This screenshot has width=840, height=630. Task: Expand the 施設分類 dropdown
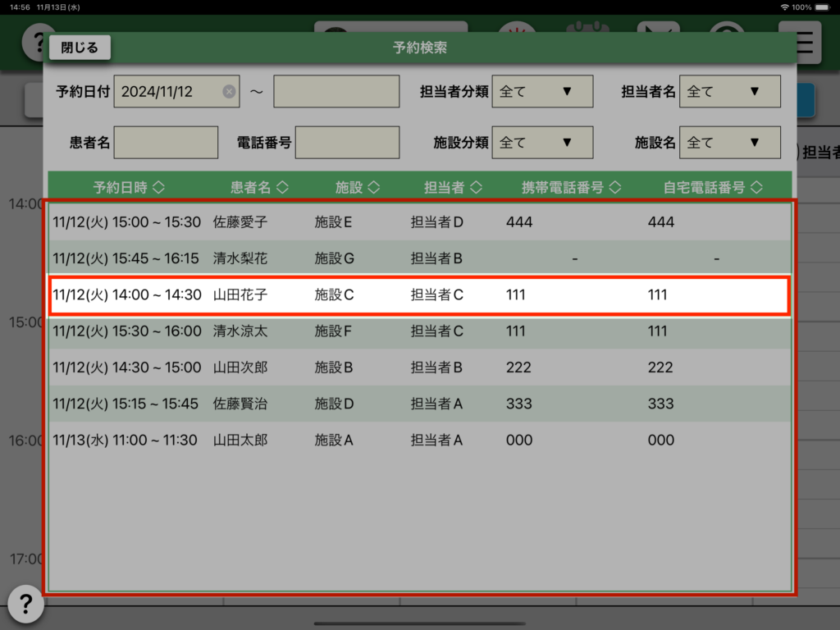coord(541,143)
